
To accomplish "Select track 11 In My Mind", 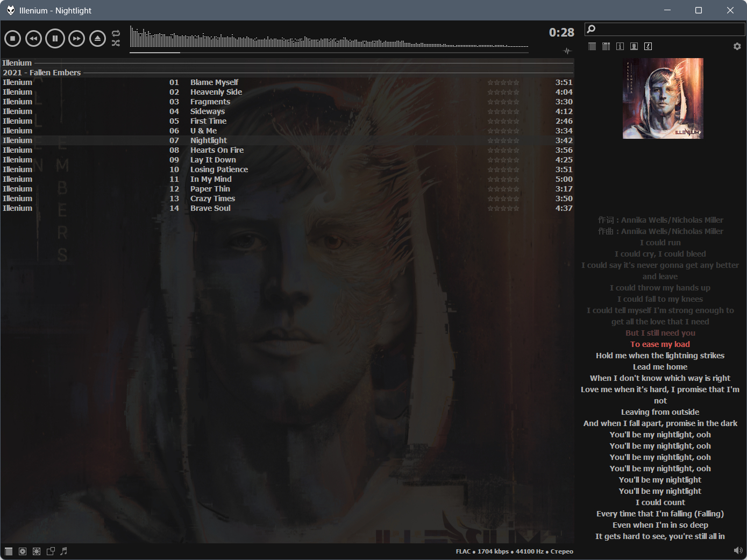I will (x=287, y=179).
